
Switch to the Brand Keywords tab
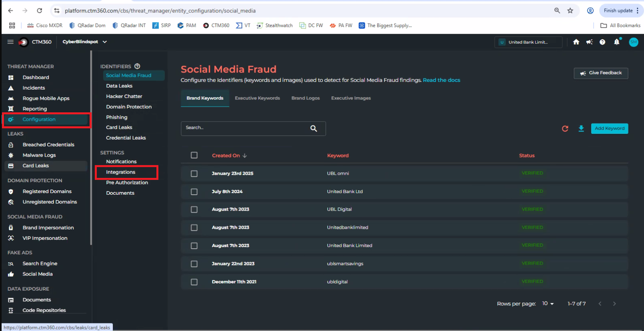[x=205, y=98]
